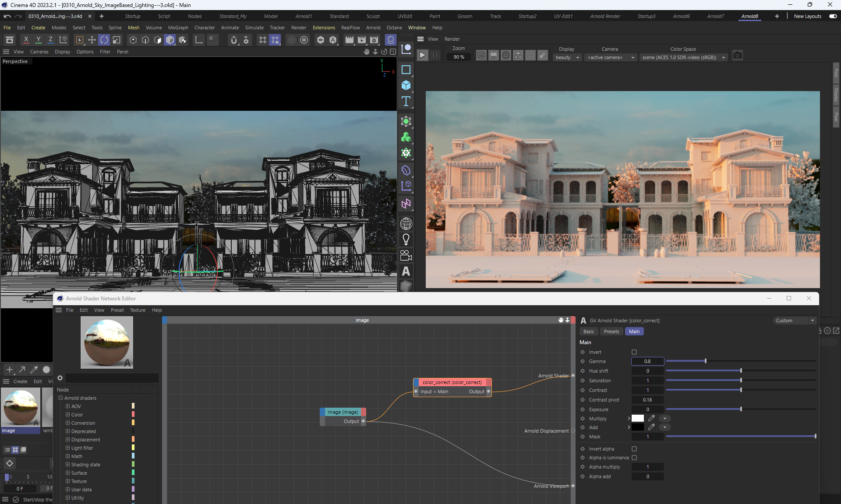Image resolution: width=841 pixels, height=504 pixels.
Task: Toggle the X axis lock
Action: [26, 40]
